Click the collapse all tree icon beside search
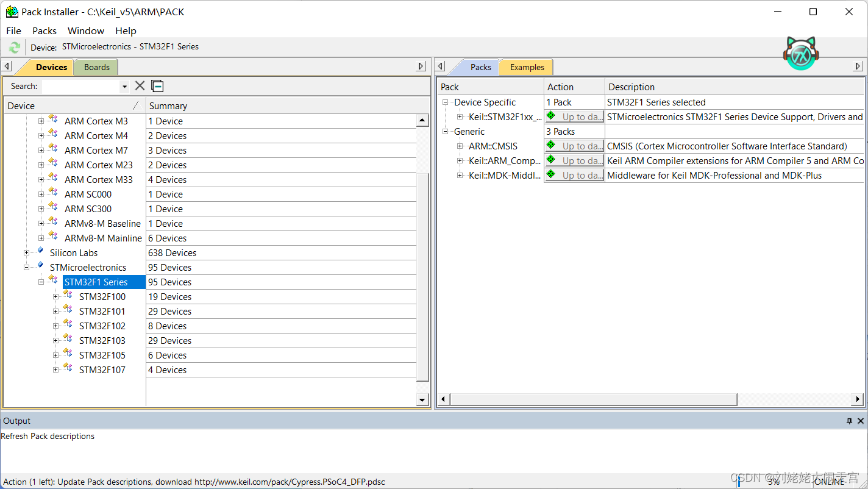868x489 pixels. pyautogui.click(x=157, y=86)
